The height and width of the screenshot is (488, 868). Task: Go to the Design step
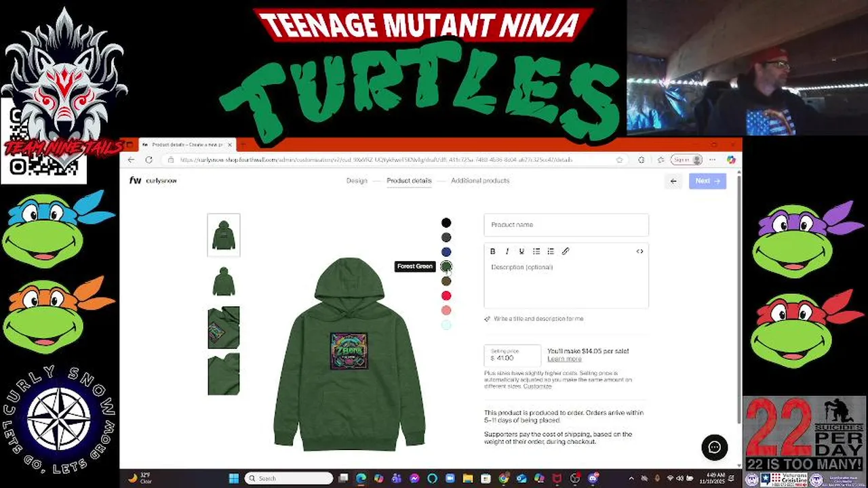357,181
